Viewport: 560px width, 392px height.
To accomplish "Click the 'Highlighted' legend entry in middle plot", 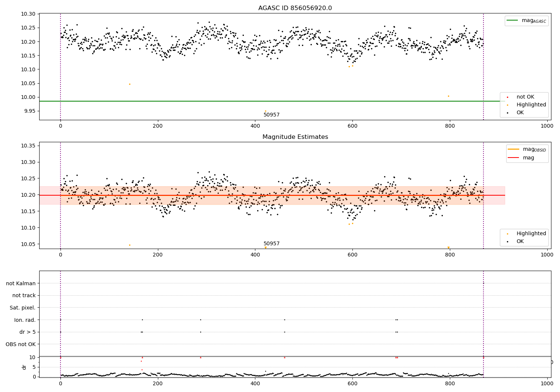I will click(x=524, y=233).
